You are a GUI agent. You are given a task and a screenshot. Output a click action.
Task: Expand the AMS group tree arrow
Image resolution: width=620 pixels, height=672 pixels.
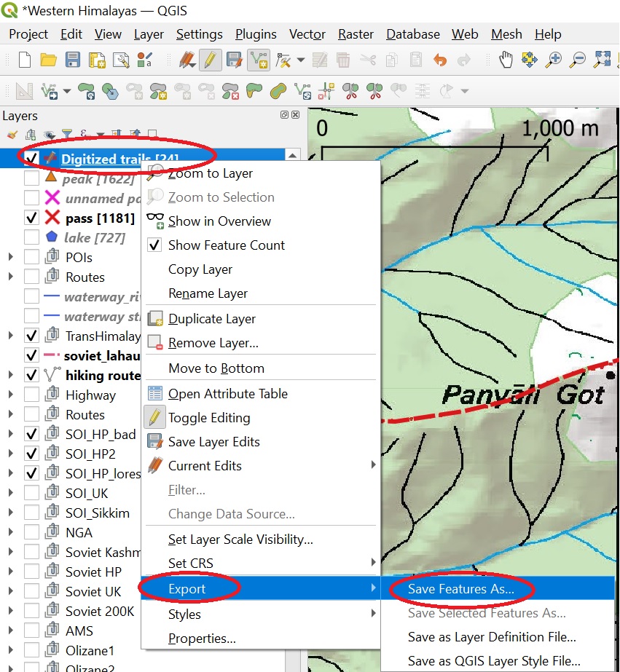(x=11, y=630)
